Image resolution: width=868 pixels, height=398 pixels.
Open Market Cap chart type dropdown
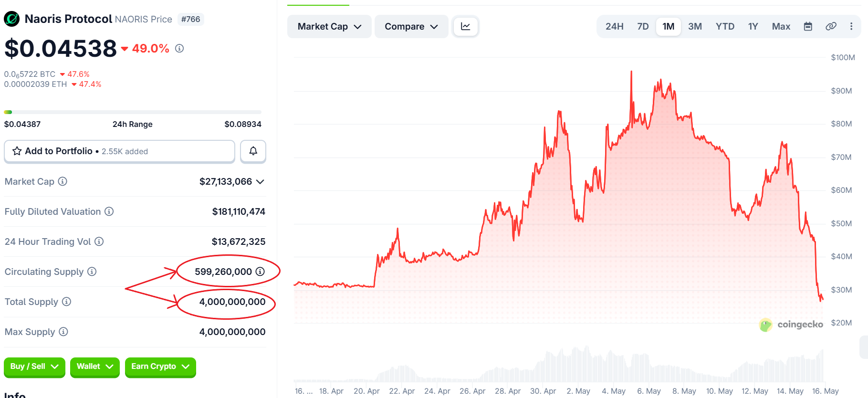tap(329, 26)
